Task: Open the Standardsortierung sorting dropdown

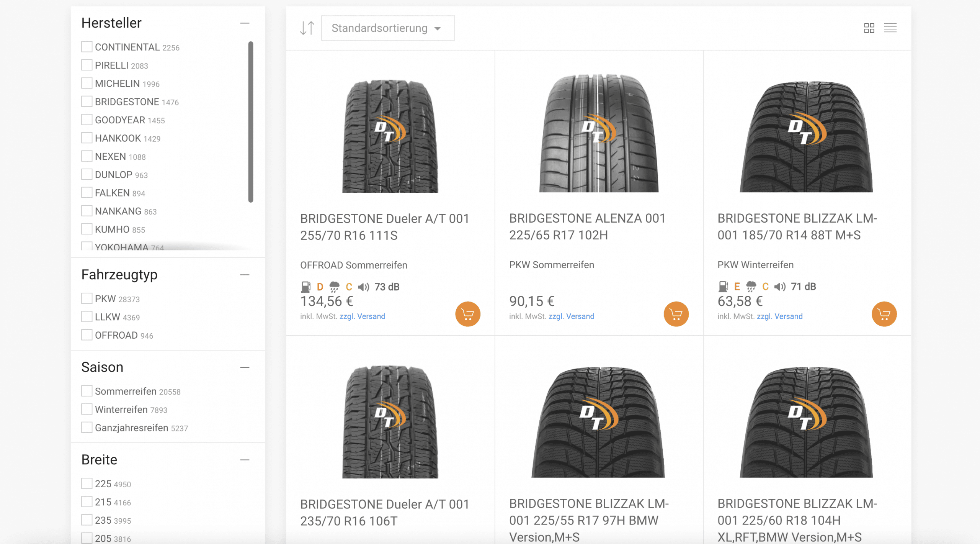Action: point(387,28)
